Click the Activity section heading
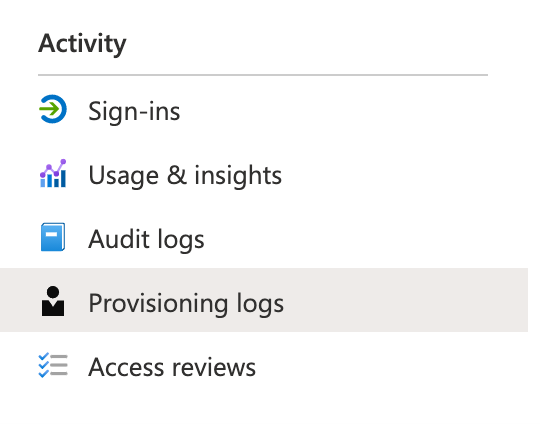Screen dimensions: 540x424 tap(82, 44)
